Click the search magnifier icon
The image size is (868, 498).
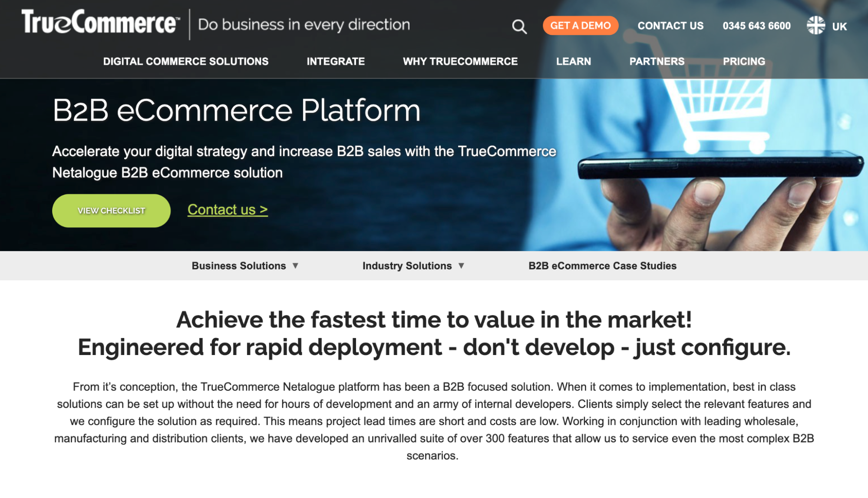(518, 26)
